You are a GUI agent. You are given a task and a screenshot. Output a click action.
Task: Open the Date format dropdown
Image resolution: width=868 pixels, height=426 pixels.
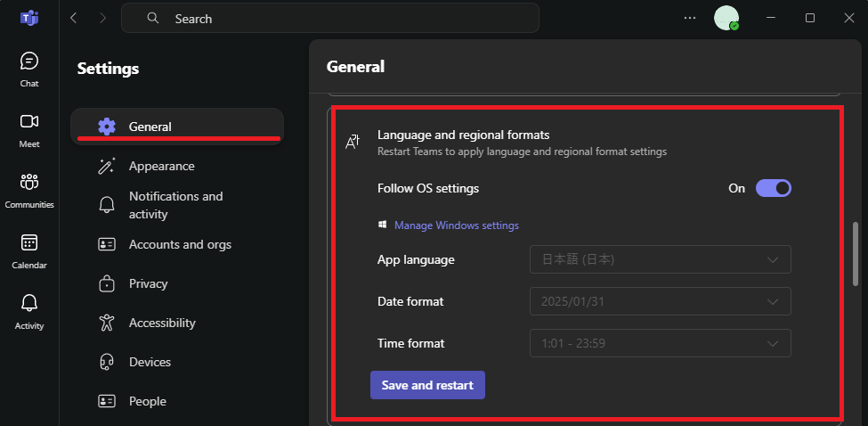point(660,301)
